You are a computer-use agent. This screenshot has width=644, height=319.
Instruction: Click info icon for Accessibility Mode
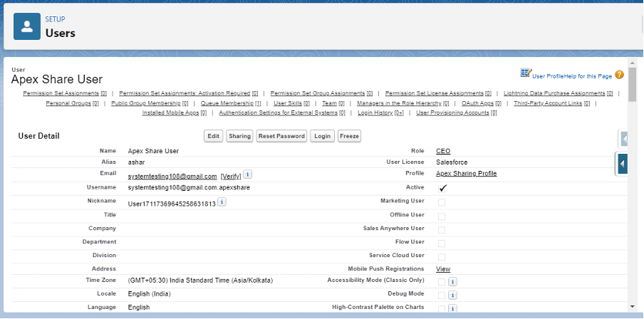(x=452, y=282)
